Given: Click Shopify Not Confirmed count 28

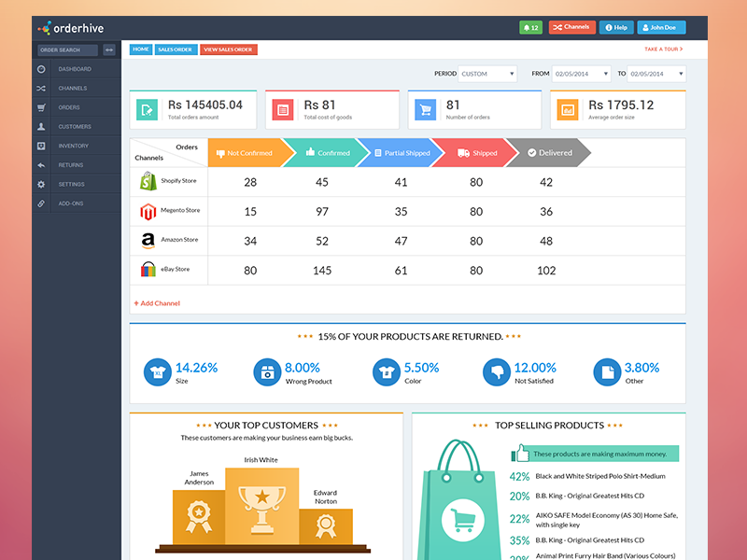Looking at the screenshot, I should tap(250, 182).
